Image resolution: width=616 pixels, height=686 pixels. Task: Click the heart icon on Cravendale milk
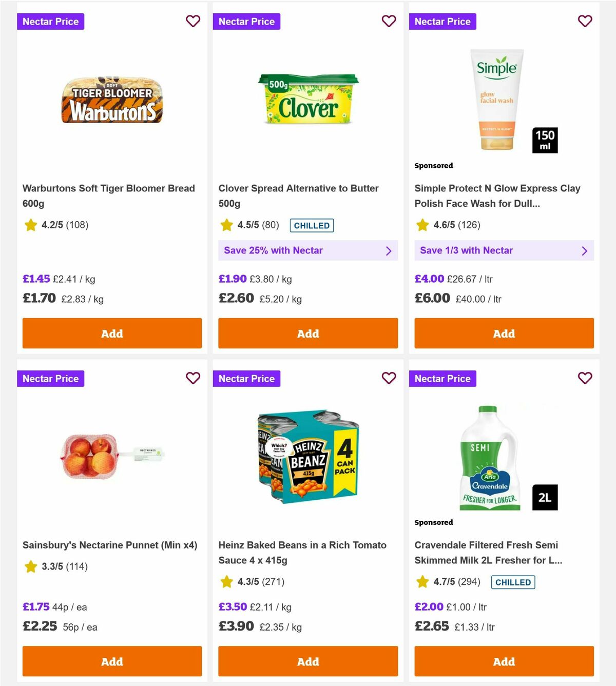click(585, 378)
